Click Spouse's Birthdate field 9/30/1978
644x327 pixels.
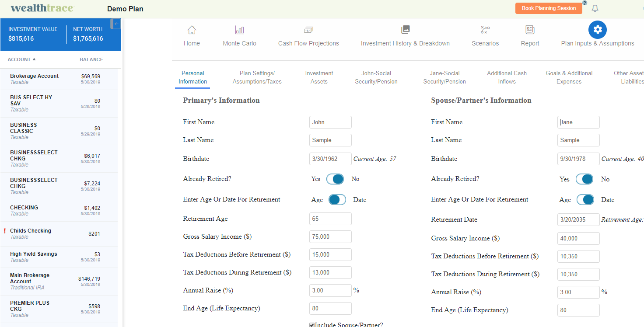click(x=578, y=159)
